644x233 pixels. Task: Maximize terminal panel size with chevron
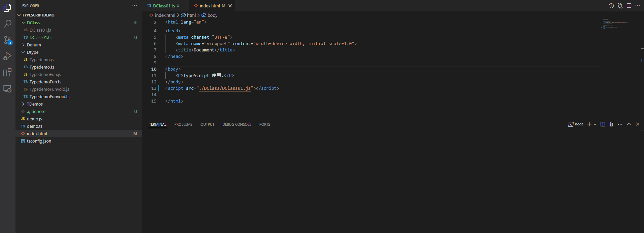point(629,124)
